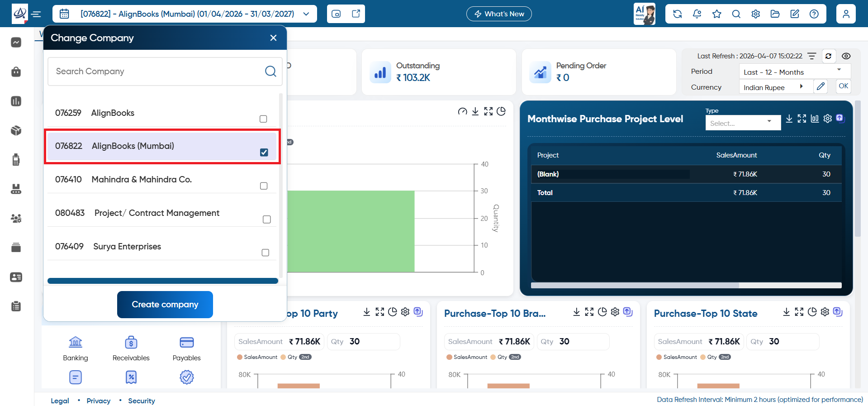Uncheck the AlignBooks (Mumbai) checkbox
The width and height of the screenshot is (868, 406).
click(264, 153)
